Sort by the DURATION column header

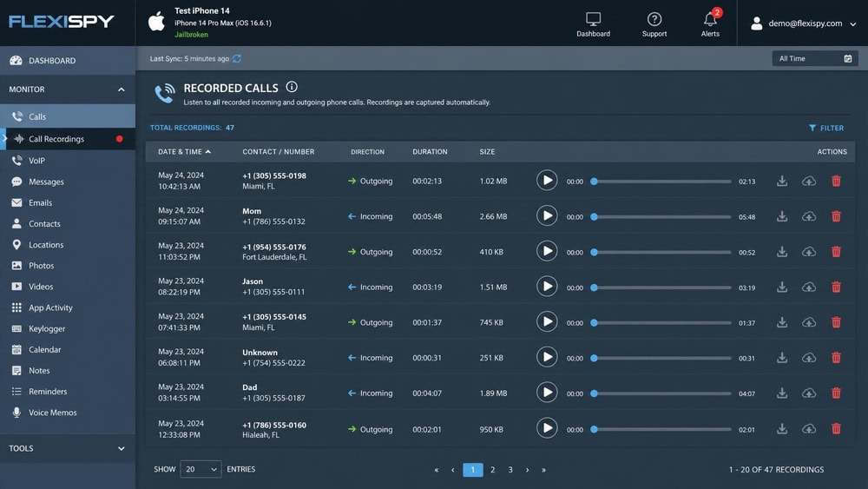[430, 152]
